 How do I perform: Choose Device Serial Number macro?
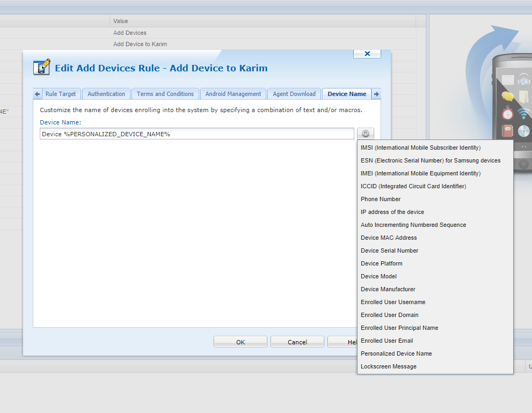click(389, 250)
